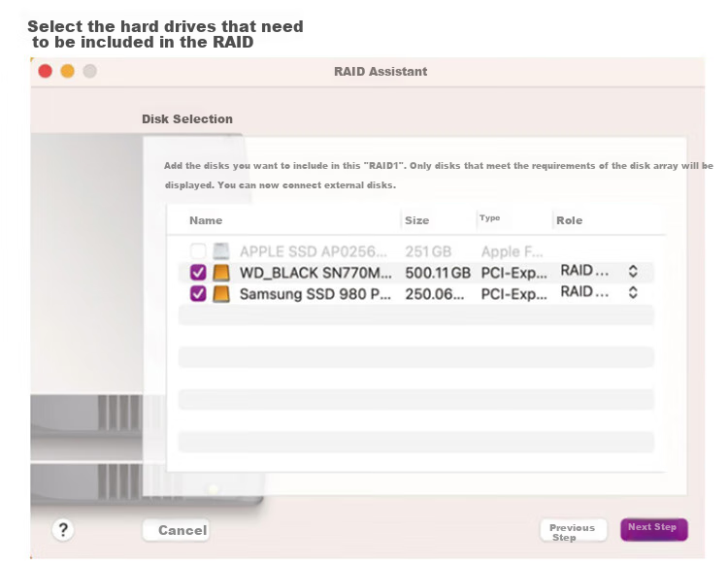728x565 pixels.
Task: Proceed with the Next Step button
Action: click(653, 529)
